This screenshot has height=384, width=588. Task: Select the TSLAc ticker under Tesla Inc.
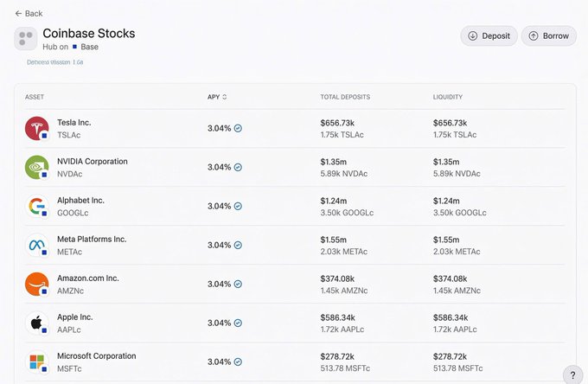click(68, 136)
